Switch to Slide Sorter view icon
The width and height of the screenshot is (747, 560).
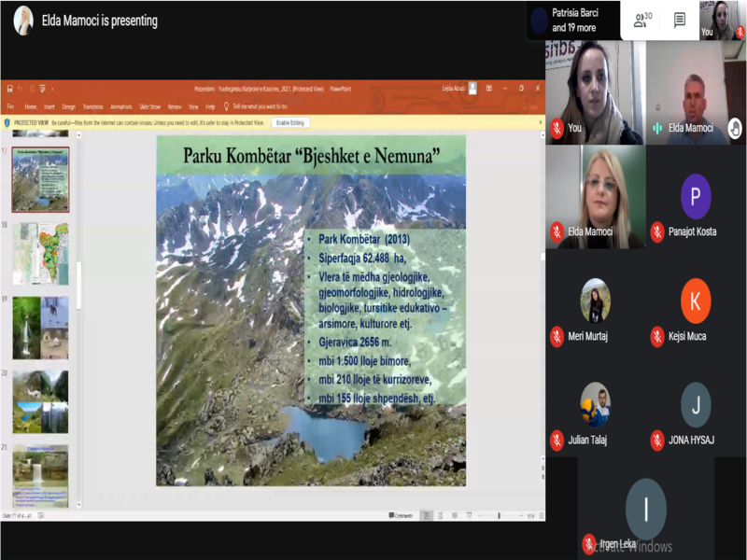click(440, 516)
